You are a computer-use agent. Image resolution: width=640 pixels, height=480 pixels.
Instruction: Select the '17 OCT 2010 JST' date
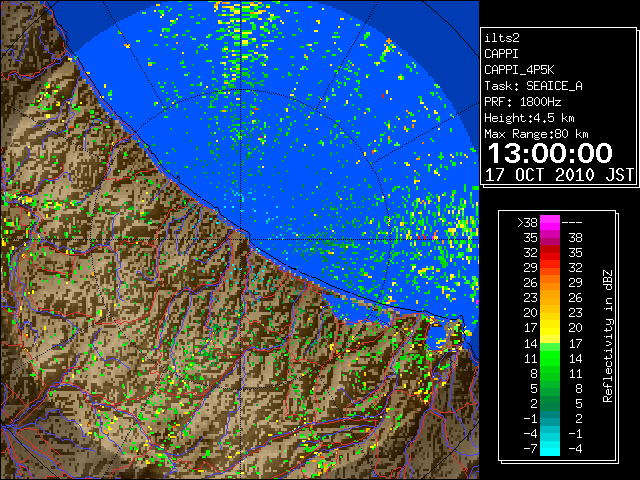point(559,175)
